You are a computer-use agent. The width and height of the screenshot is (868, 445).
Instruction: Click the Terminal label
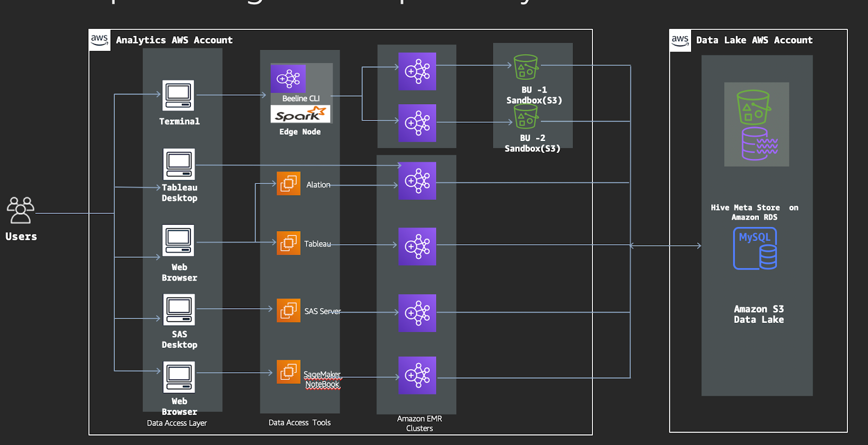pos(180,122)
